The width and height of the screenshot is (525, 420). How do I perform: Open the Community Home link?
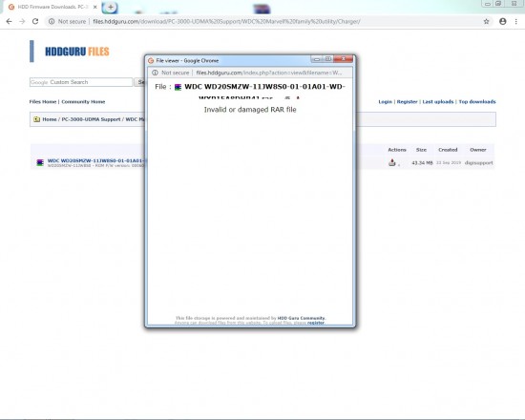(x=83, y=102)
